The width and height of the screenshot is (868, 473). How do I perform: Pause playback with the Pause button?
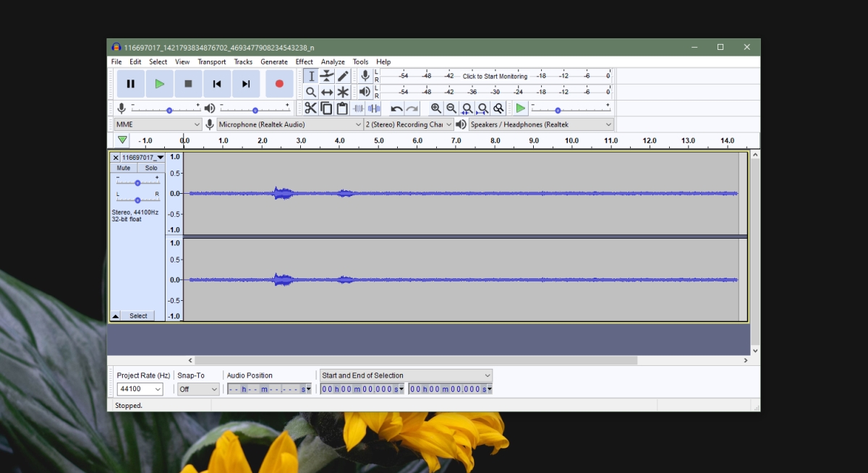(x=130, y=84)
